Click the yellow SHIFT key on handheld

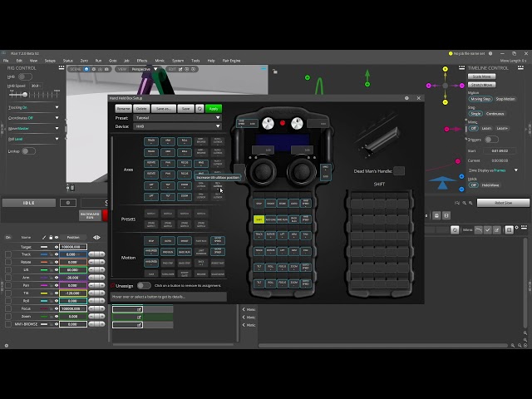pos(259,219)
